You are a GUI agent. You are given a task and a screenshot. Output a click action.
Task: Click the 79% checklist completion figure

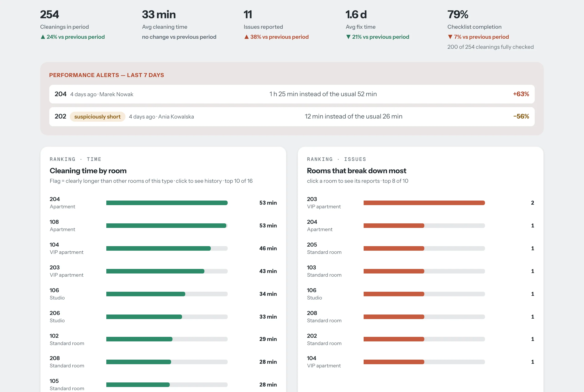pyautogui.click(x=458, y=15)
